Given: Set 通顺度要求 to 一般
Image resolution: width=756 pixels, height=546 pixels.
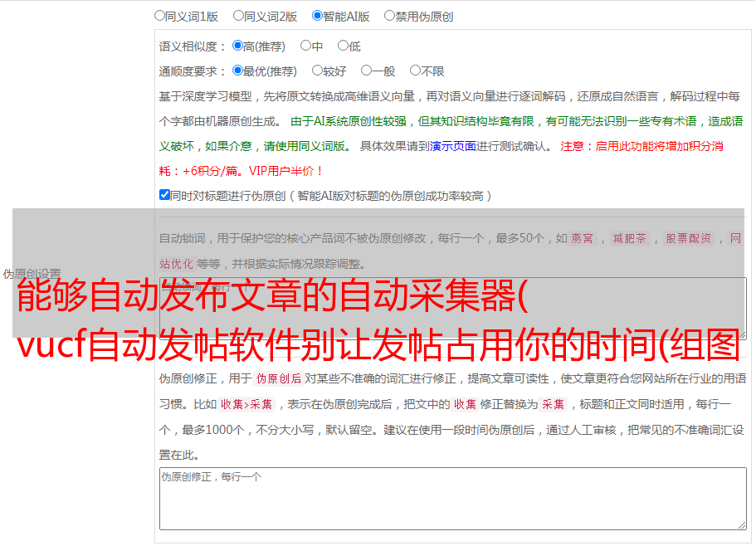Looking at the screenshot, I should coord(367,71).
